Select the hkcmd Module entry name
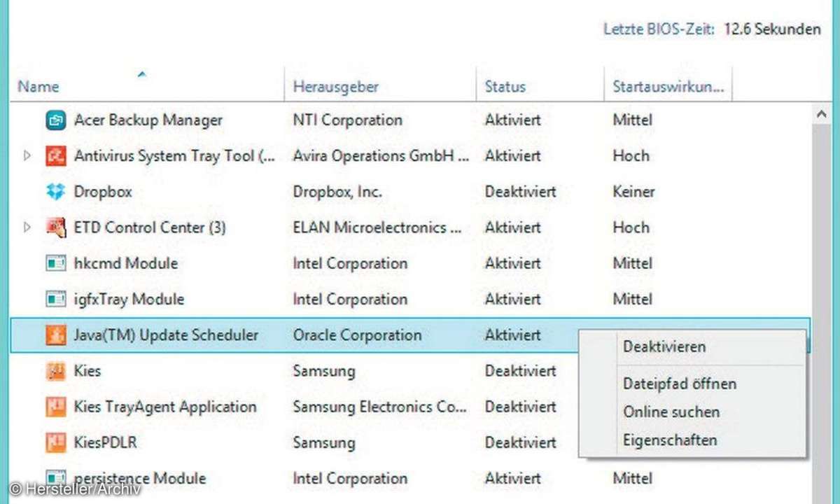 tap(126, 264)
